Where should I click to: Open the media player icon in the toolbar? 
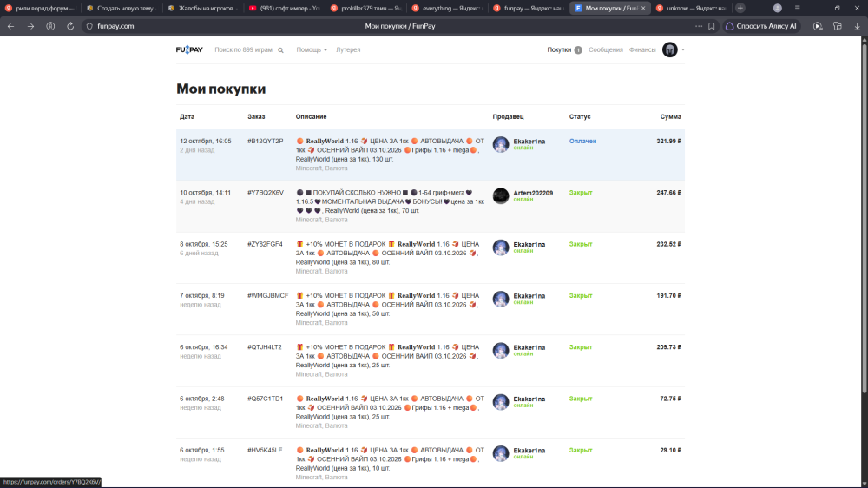point(818,26)
